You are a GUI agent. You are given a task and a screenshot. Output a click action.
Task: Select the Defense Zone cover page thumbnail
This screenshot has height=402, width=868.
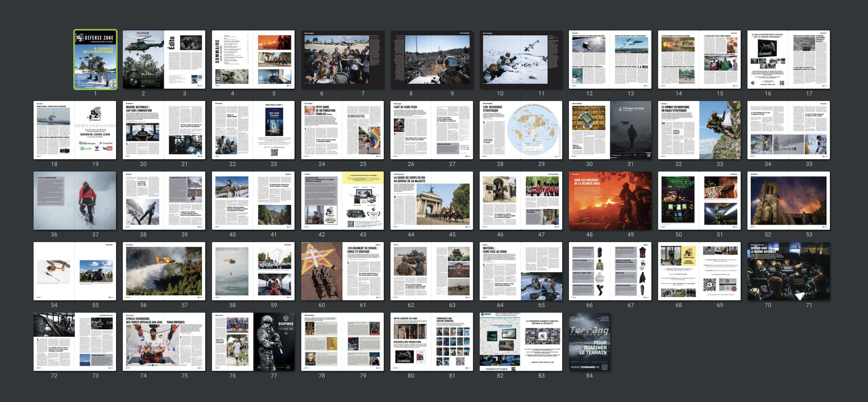(95, 60)
